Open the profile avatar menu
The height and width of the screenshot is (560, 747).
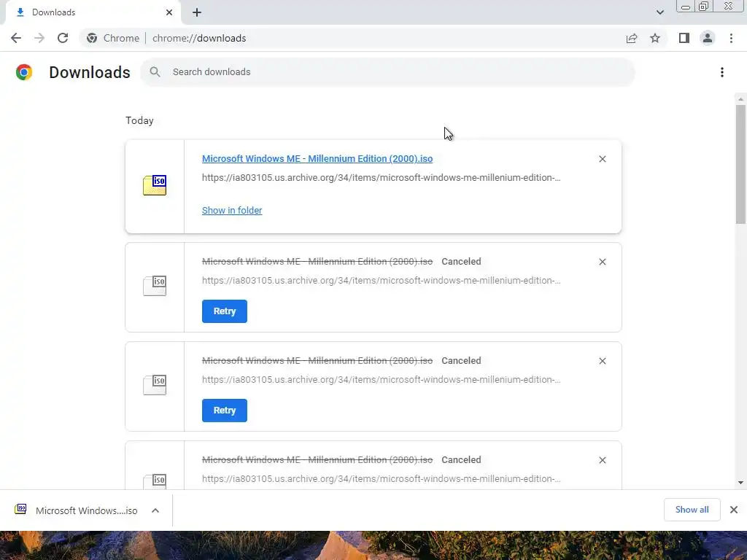(x=708, y=38)
